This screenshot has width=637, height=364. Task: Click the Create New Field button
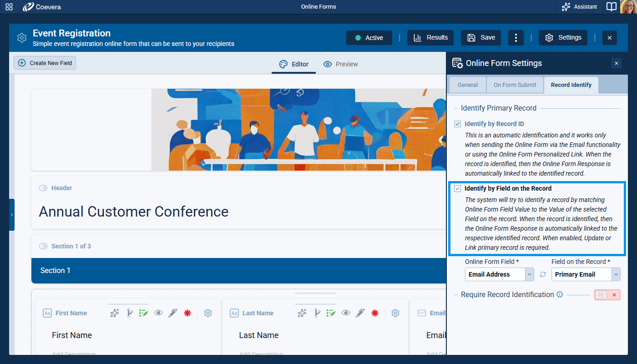click(45, 63)
